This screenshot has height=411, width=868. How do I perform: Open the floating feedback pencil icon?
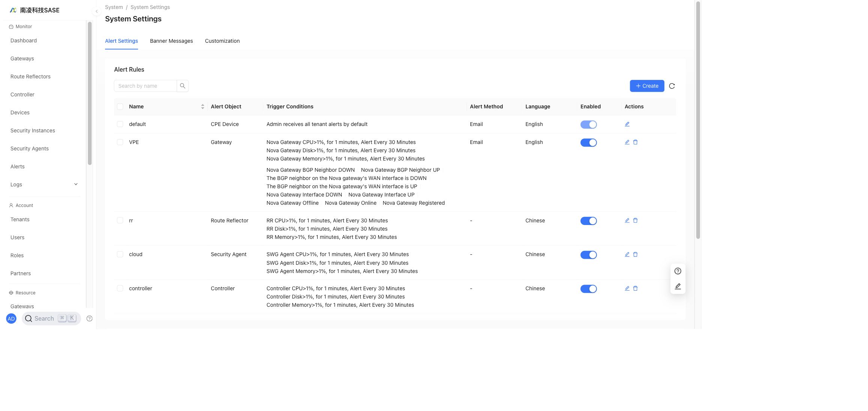pyautogui.click(x=678, y=286)
